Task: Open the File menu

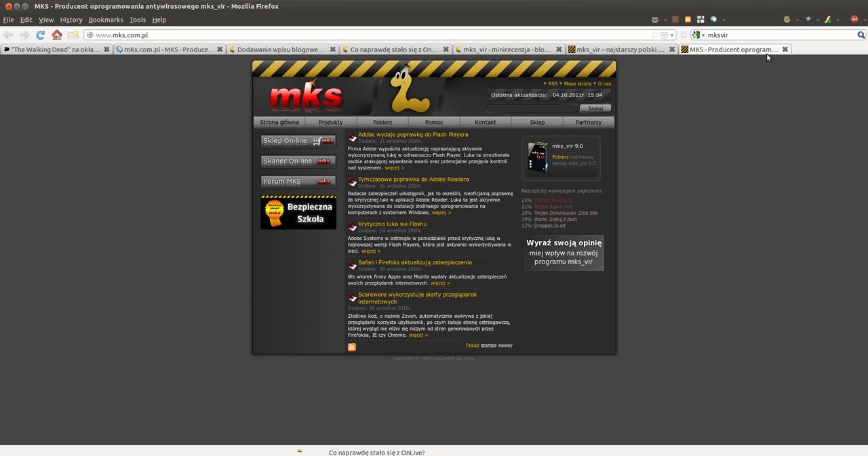Action: pos(8,20)
